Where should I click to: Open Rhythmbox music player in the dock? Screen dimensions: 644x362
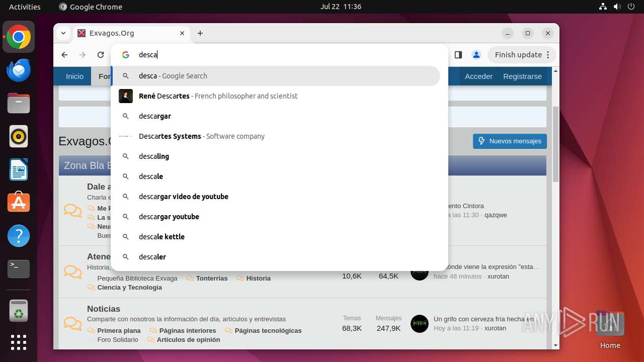pyautogui.click(x=19, y=136)
